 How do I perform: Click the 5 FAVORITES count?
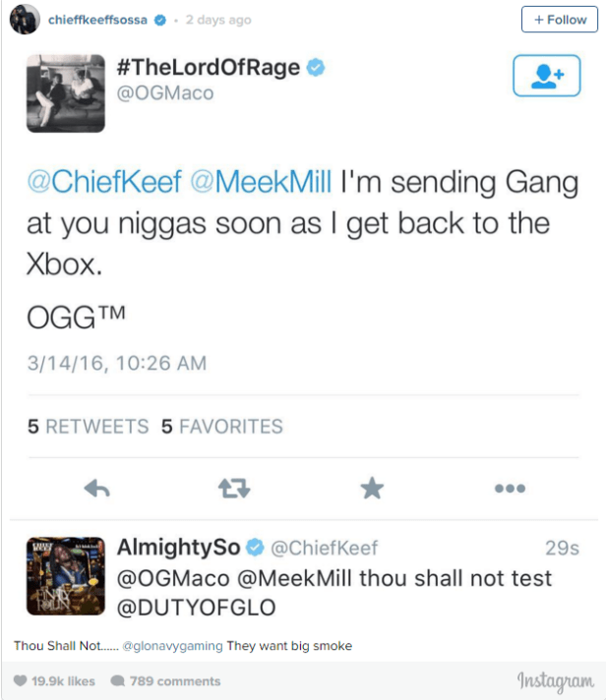pyautogui.click(x=222, y=427)
